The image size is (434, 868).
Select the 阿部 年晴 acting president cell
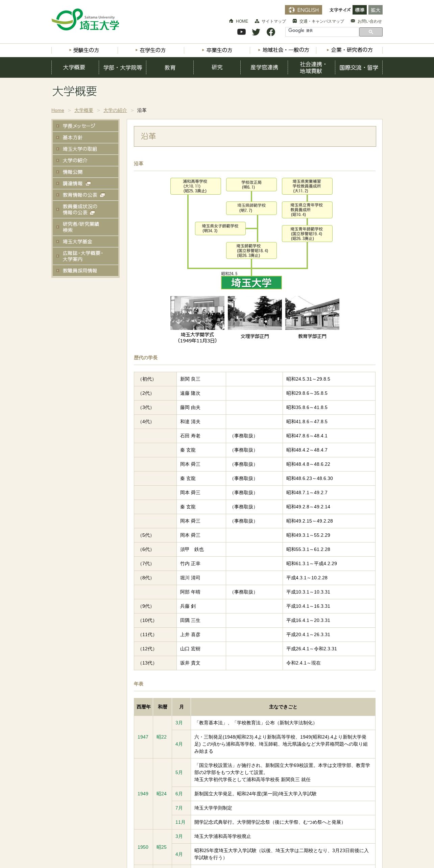point(201,592)
